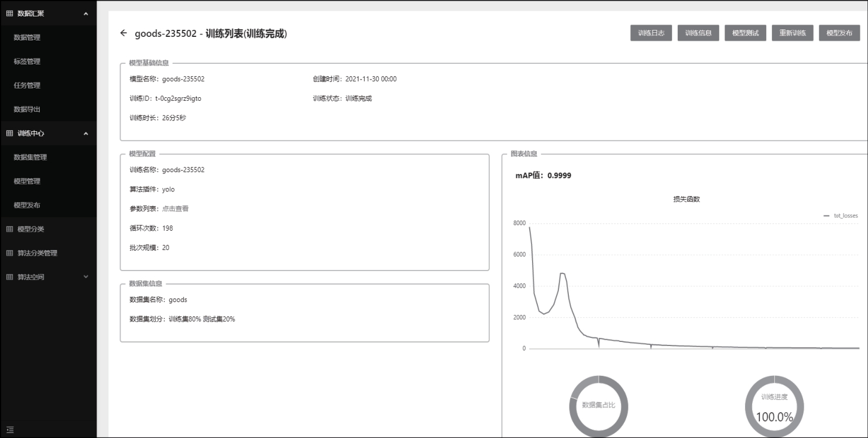Click the sidebar collapse icon at bottom left
The width and height of the screenshot is (868, 438).
pos(9,430)
